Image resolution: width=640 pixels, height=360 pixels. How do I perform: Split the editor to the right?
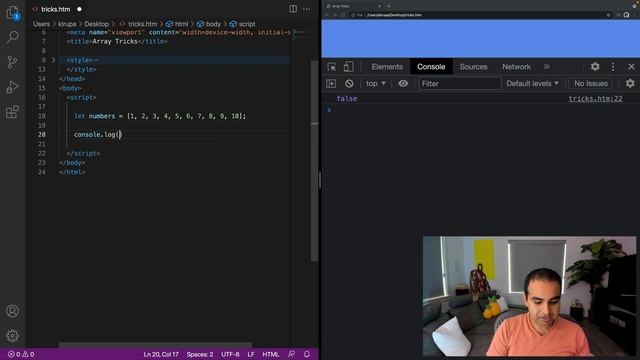[x=293, y=9]
